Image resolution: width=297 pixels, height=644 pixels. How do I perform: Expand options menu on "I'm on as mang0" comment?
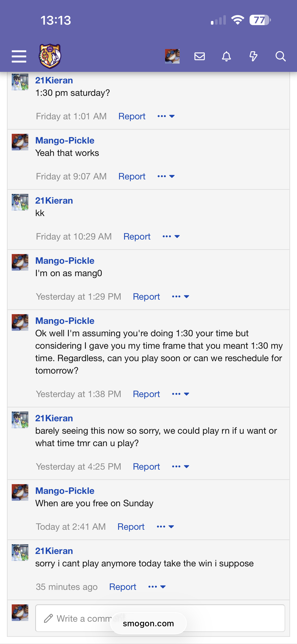pos(181,297)
